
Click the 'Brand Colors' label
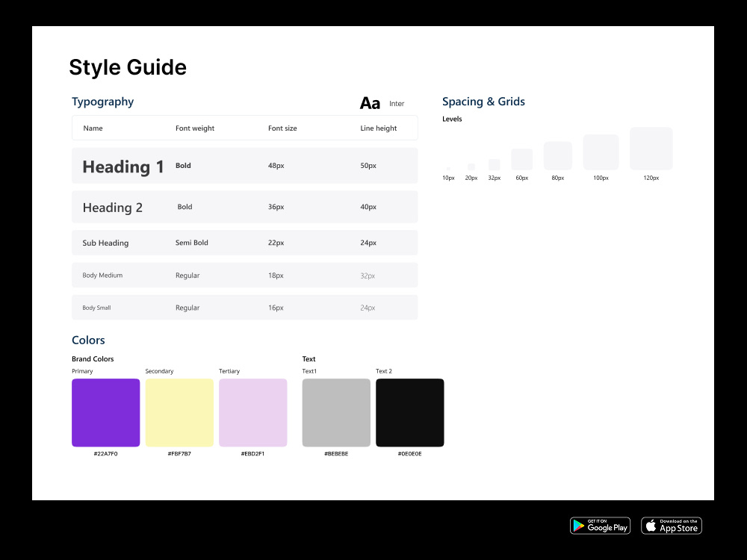[93, 359]
